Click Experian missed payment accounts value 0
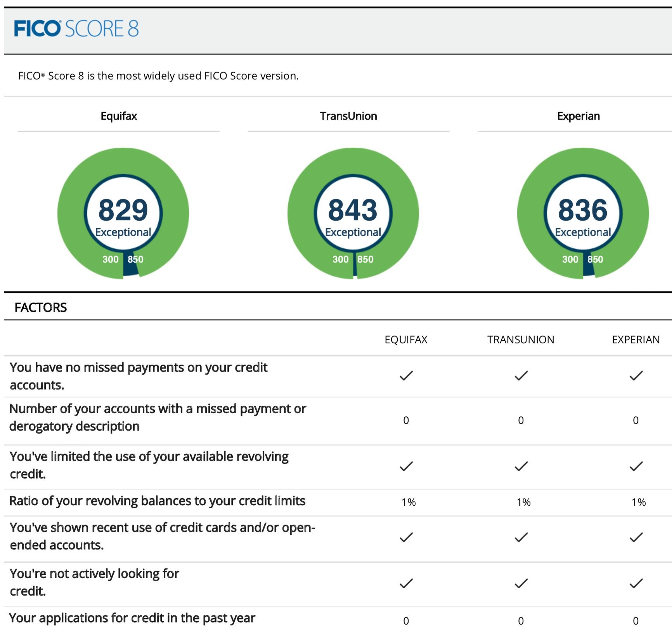The width and height of the screenshot is (672, 641). point(636,420)
